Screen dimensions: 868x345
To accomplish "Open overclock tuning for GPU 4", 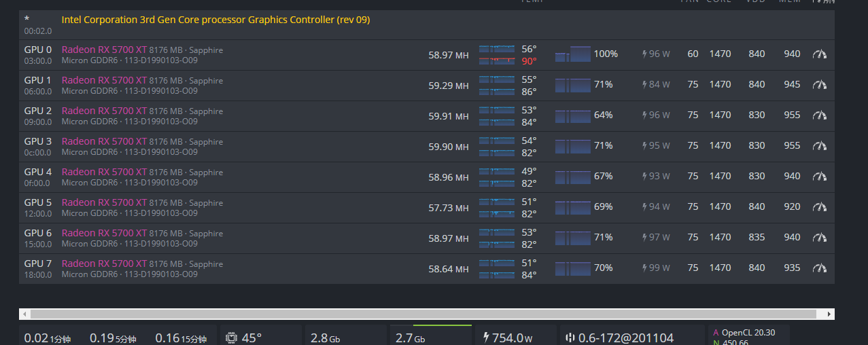I will pos(820,177).
